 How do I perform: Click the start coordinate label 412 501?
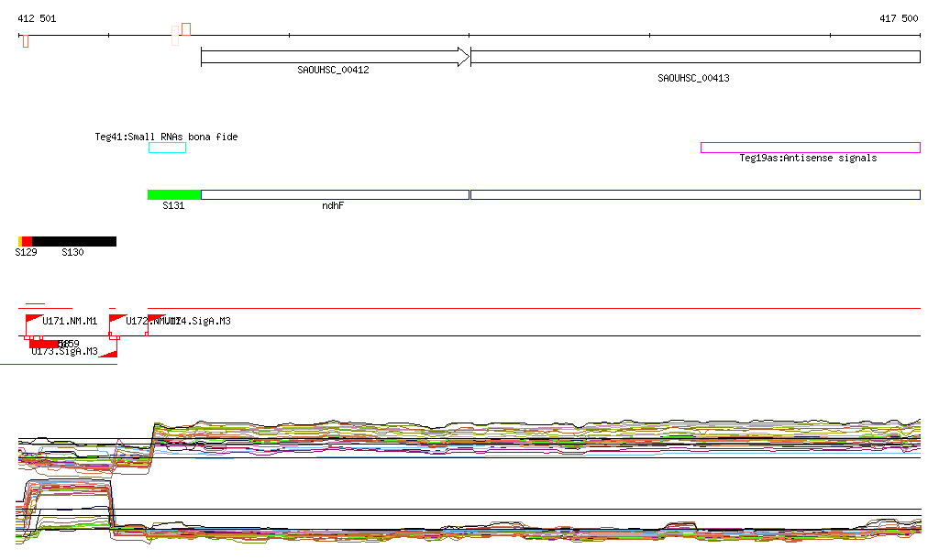[37, 18]
